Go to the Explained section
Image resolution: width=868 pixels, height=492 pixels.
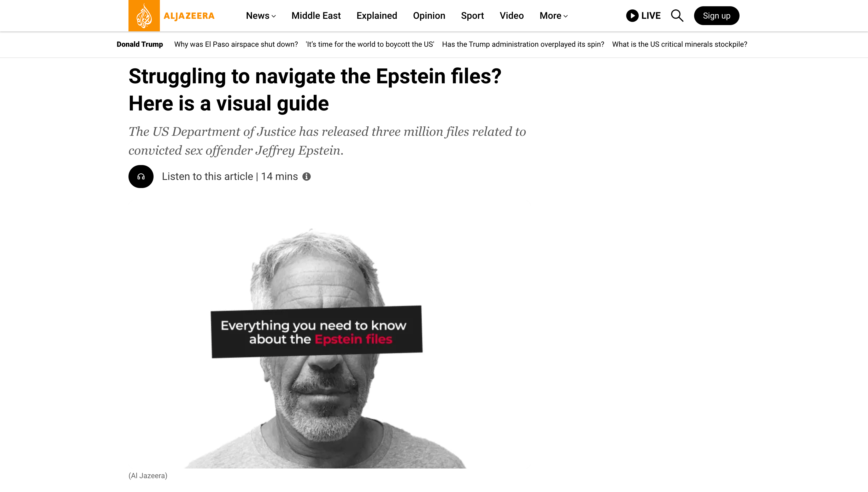377,16
